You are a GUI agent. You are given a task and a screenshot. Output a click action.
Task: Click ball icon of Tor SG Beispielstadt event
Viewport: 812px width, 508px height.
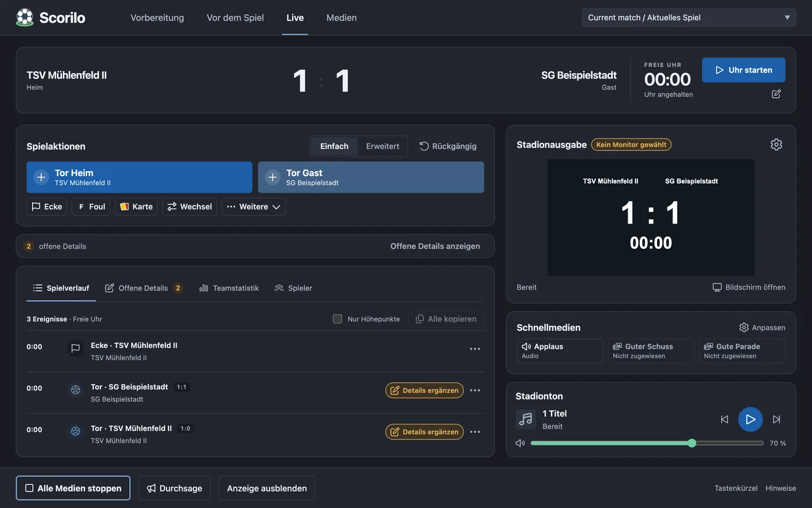(x=76, y=389)
